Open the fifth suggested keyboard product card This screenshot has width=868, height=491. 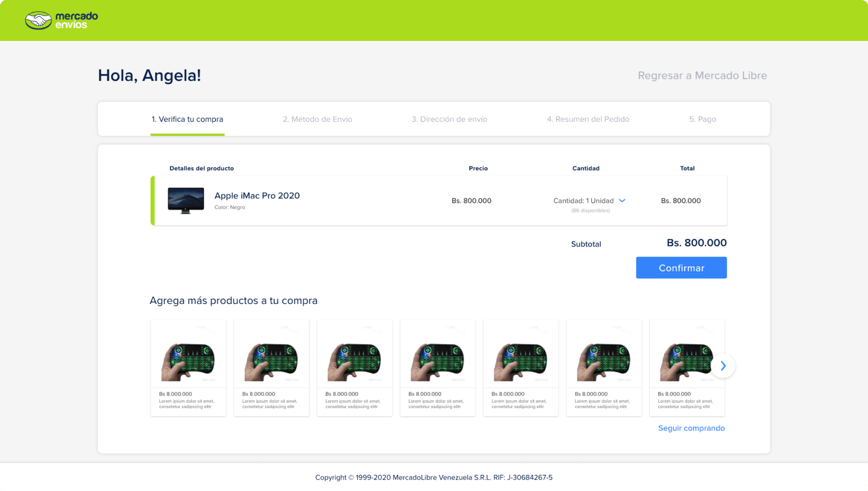521,368
